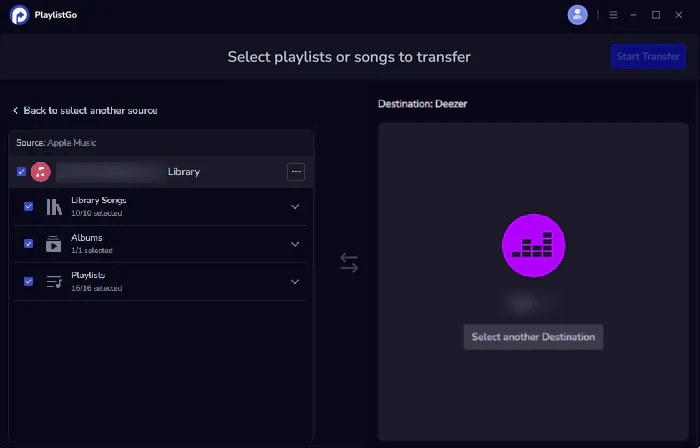Click the 'Albums' row title
700x448 pixels.
87,238
